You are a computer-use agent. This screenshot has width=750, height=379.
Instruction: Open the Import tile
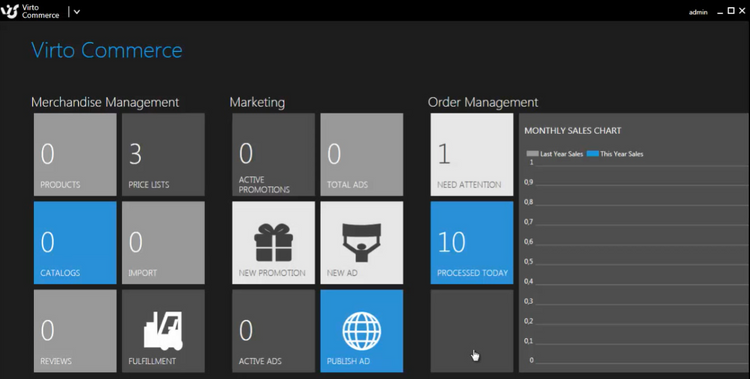163,243
